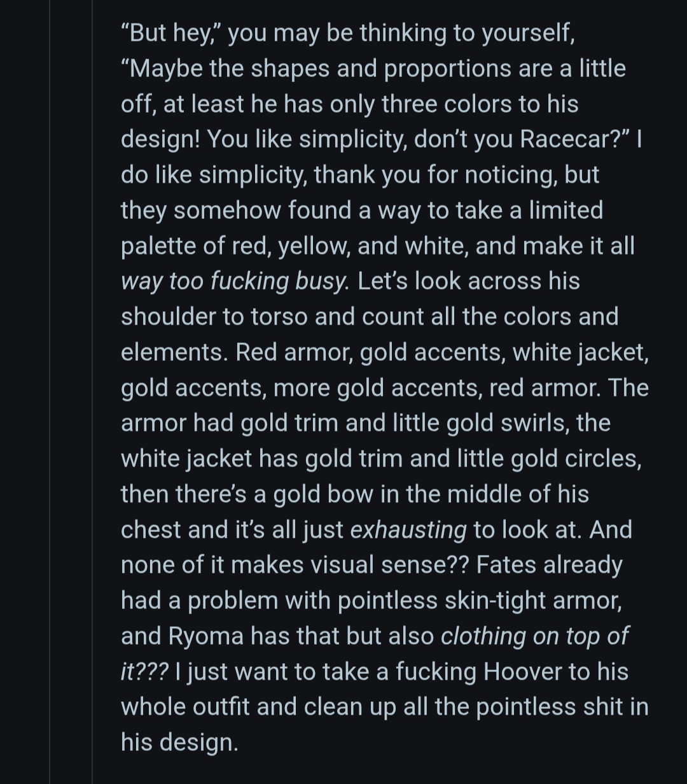Click the italic text "clothing on top of"
The image size is (687, 784).
(x=534, y=636)
